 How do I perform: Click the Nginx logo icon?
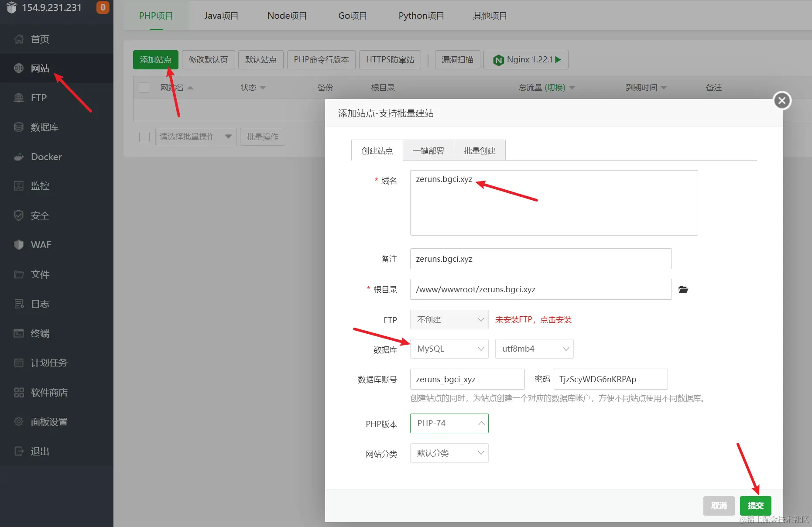coord(498,60)
